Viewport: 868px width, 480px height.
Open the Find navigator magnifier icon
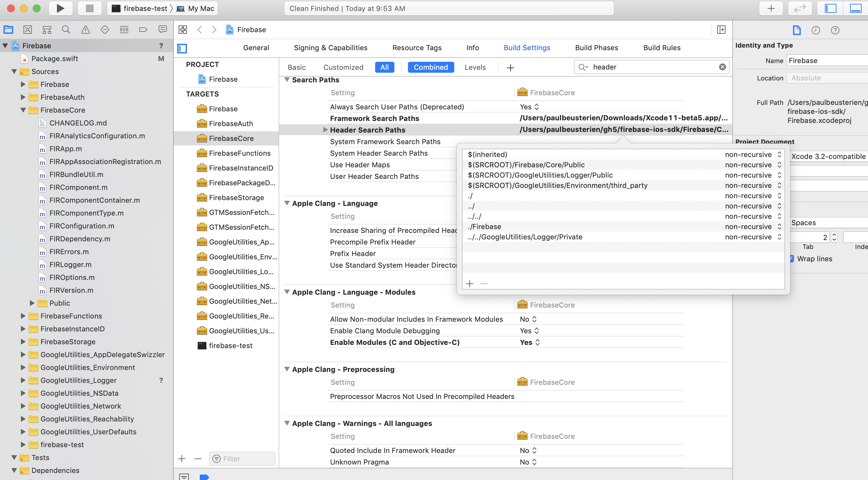(x=66, y=30)
